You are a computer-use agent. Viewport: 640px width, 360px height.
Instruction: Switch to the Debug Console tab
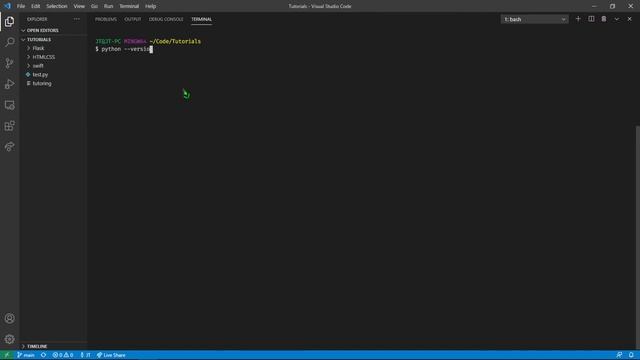[166, 19]
